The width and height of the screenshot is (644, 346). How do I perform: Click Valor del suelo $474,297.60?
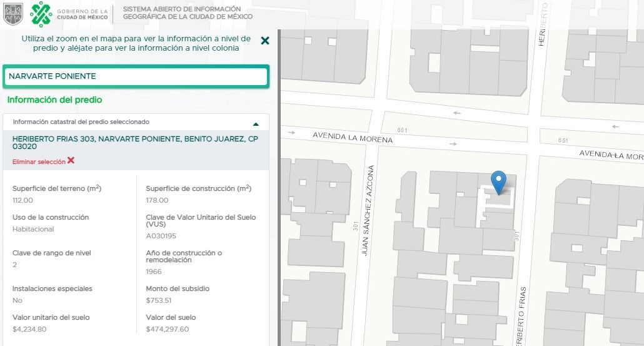[167, 329]
